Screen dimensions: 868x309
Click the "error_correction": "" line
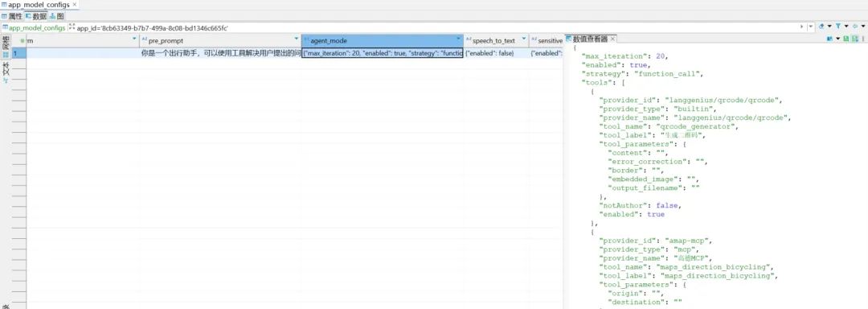[657, 162]
